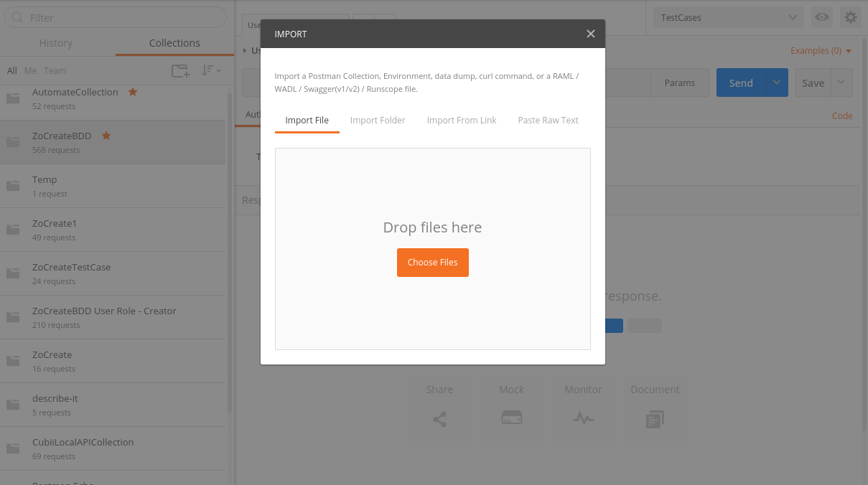
Task: Open the History sidebar tab
Action: [x=56, y=43]
